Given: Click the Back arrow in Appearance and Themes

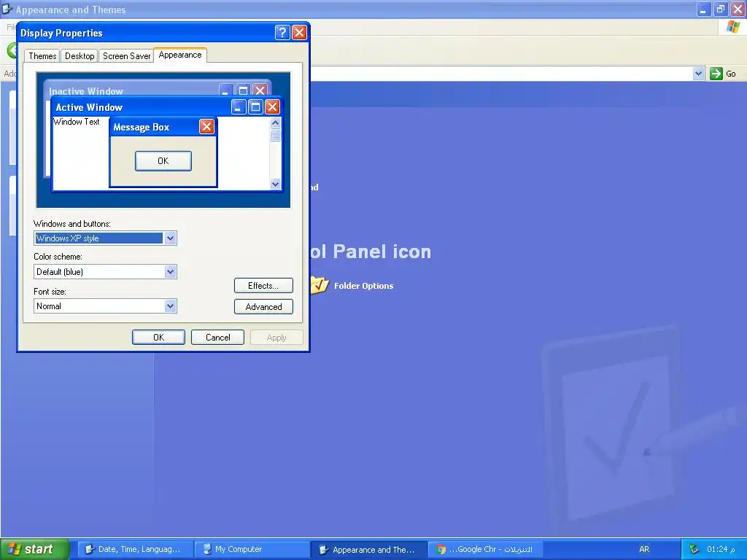Looking at the screenshot, I should (x=12, y=50).
